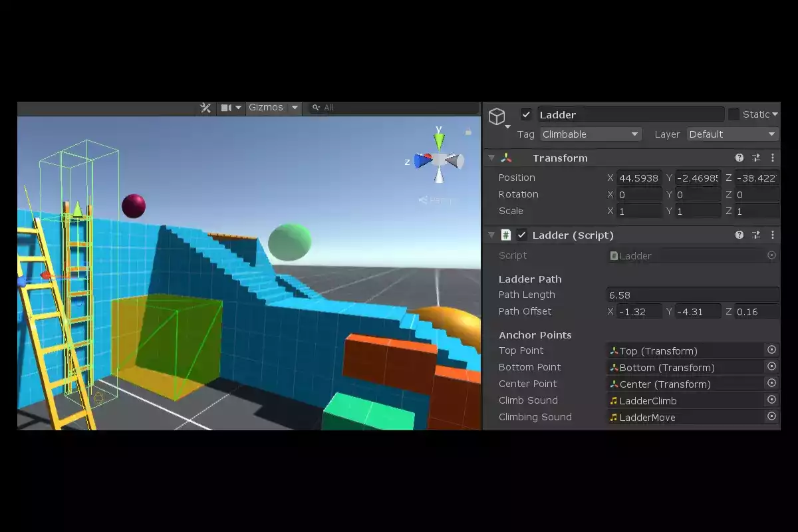
Task: Edit Position Z value field
Action: tap(757, 178)
